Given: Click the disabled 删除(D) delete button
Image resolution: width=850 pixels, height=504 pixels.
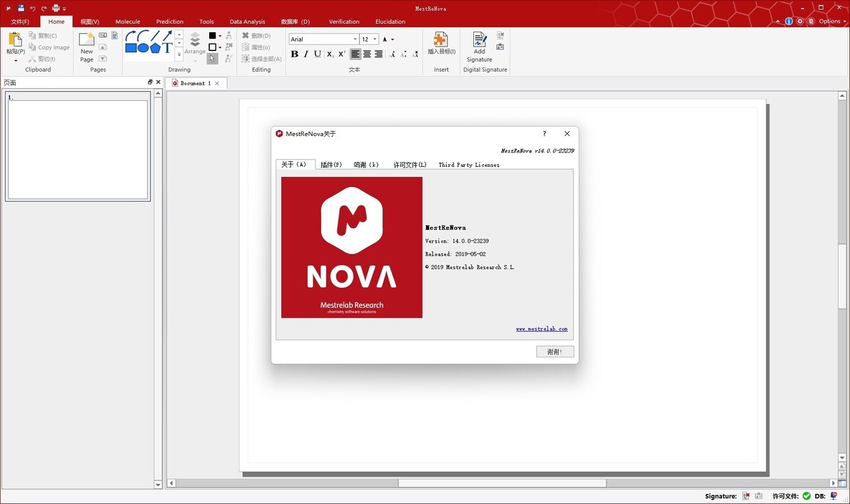Looking at the screenshot, I should [256, 36].
